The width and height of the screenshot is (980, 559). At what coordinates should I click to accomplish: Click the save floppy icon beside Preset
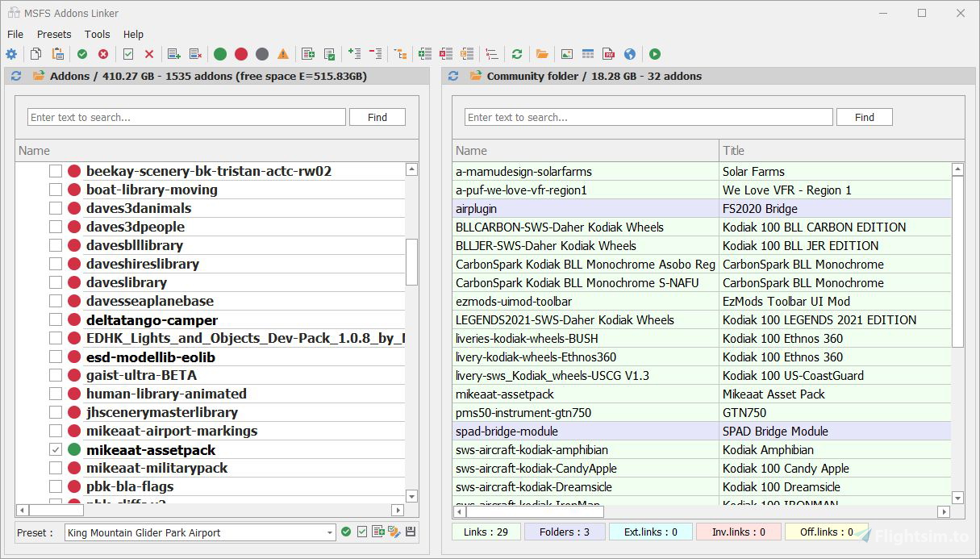(411, 532)
